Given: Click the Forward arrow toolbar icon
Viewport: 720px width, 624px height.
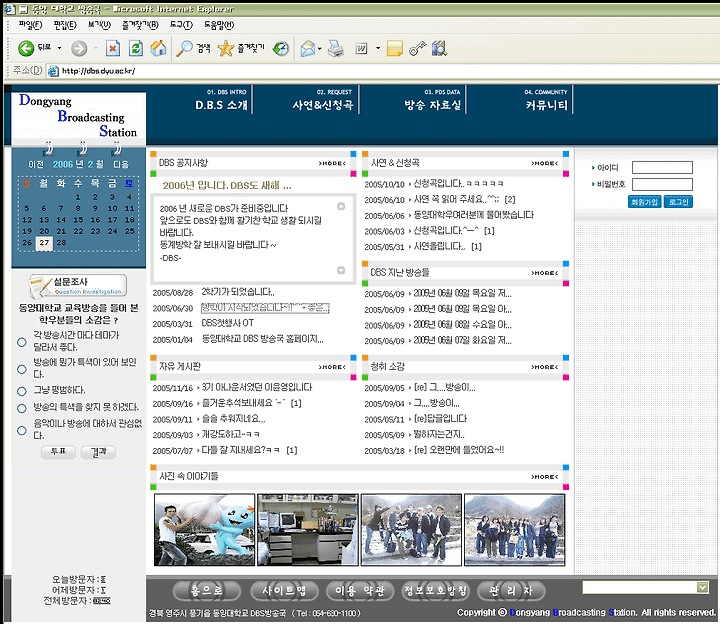Looking at the screenshot, I should [79, 48].
